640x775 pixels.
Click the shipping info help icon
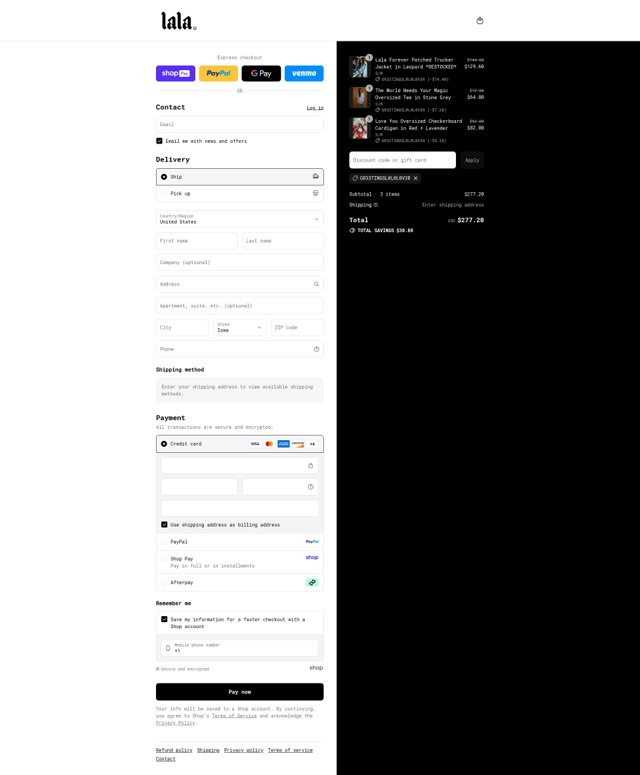click(x=376, y=205)
